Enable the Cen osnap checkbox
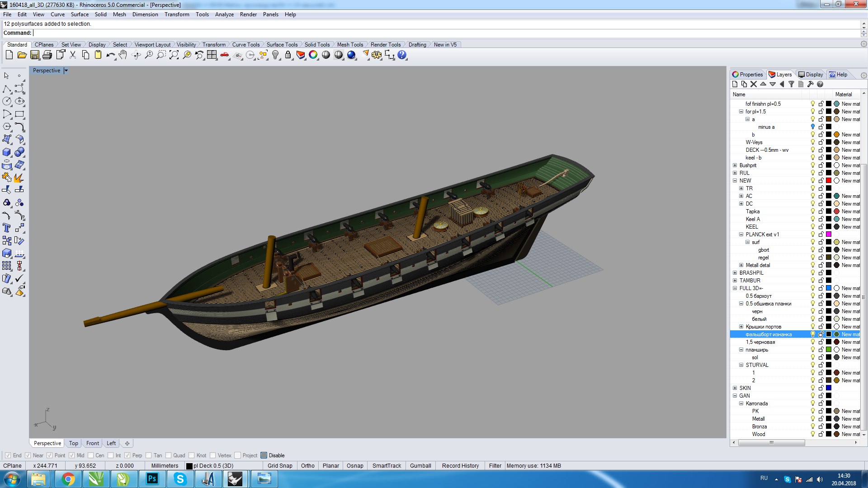Image resolution: width=868 pixels, height=488 pixels. pos(91,455)
